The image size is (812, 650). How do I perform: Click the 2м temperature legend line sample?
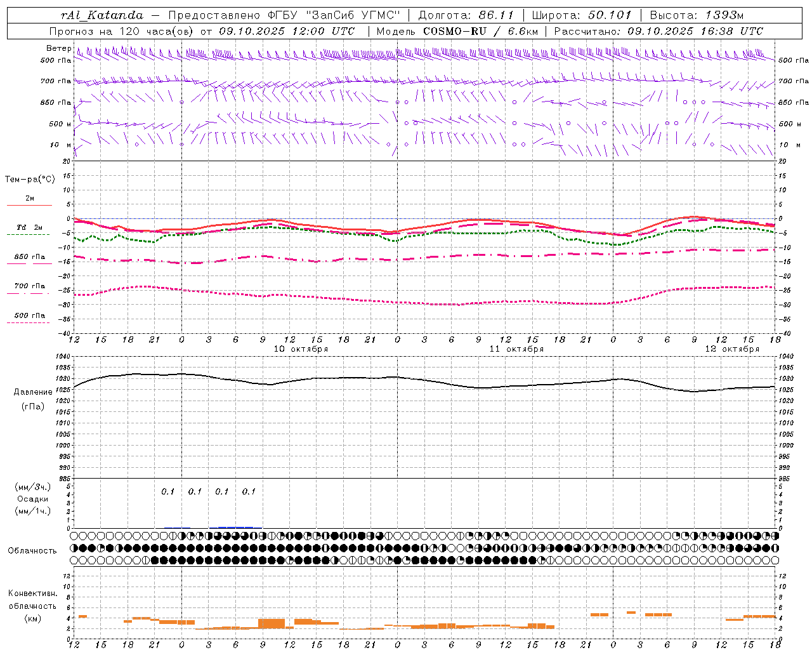point(29,205)
